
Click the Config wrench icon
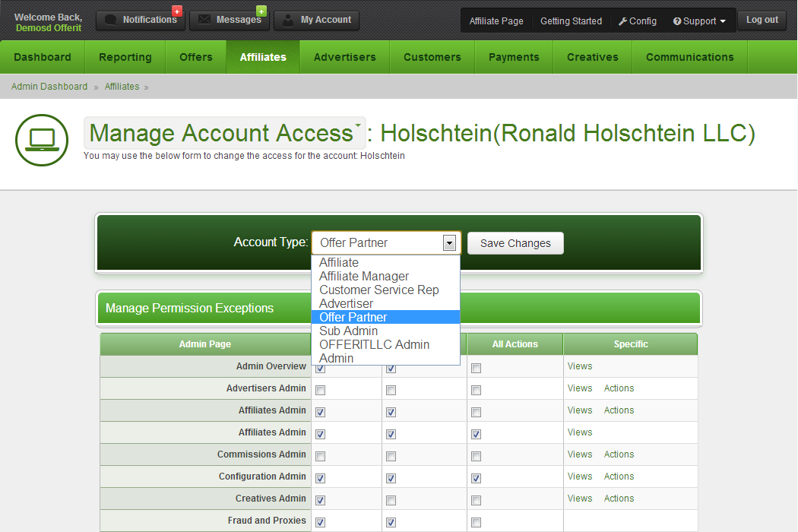point(622,21)
